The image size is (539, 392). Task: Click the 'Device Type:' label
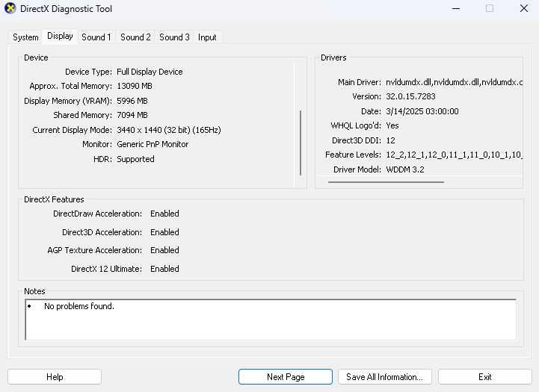point(89,72)
